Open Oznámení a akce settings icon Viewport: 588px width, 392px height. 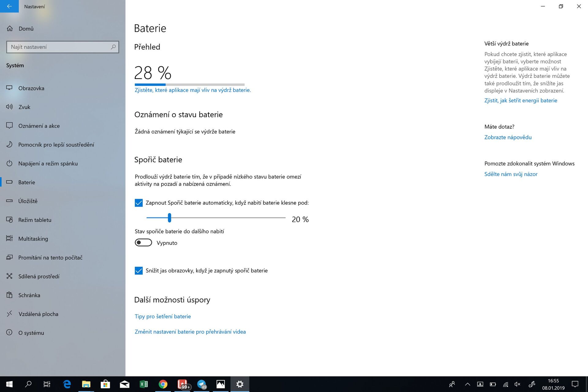click(9, 126)
